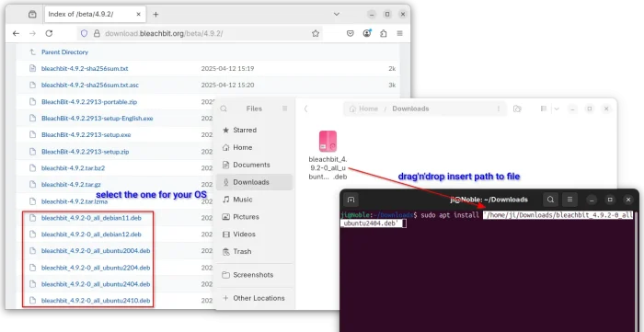The height and width of the screenshot is (332, 644).
Task: Bookmark this page with the star icon
Action: [x=316, y=34]
